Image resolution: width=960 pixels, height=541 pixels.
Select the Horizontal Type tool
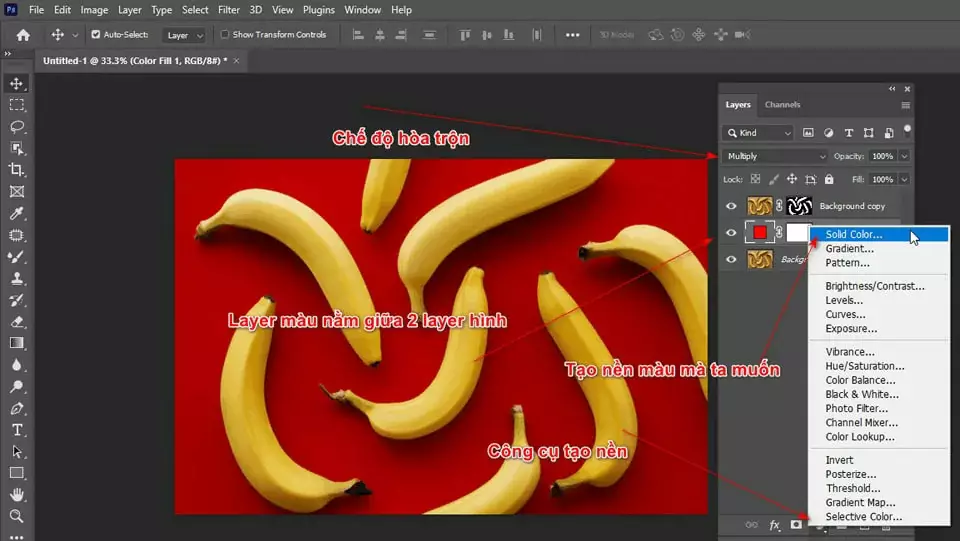(x=17, y=430)
